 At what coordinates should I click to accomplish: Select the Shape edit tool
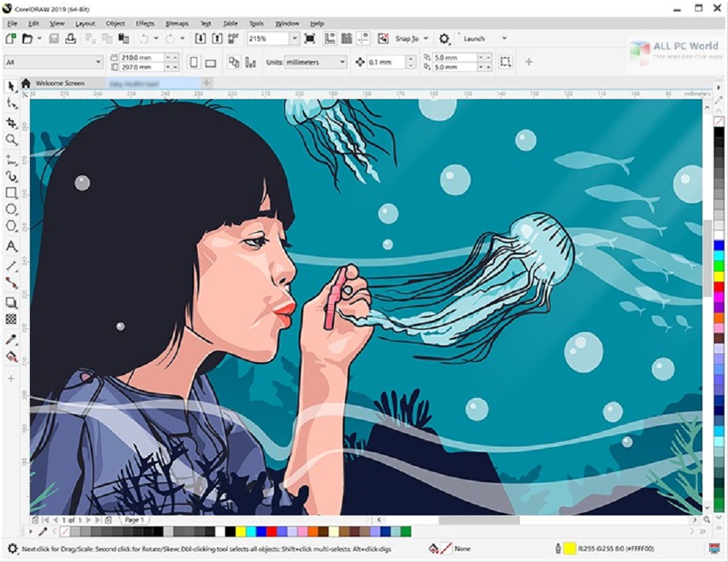pyautogui.click(x=11, y=103)
